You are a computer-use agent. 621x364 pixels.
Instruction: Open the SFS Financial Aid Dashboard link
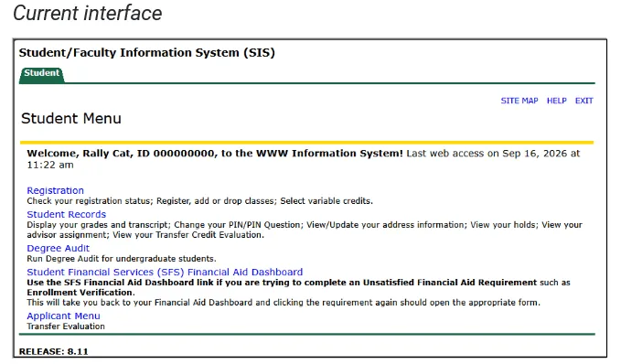point(165,273)
